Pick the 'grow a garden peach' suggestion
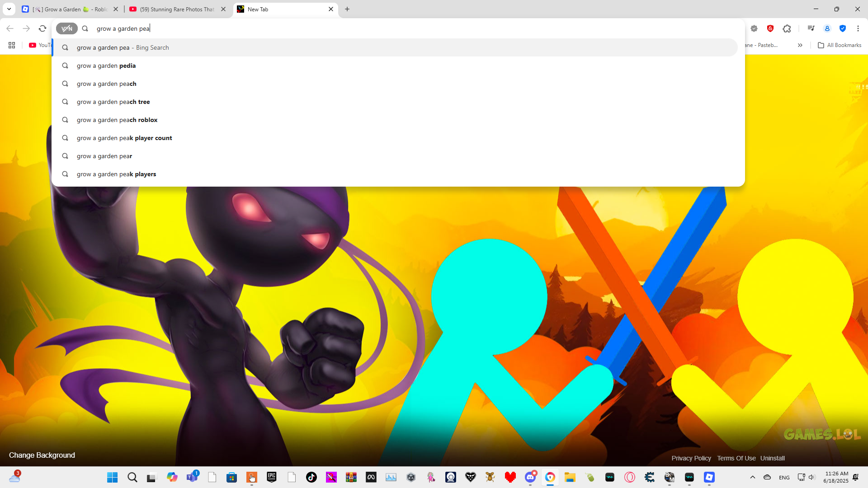This screenshot has width=868, height=488. (x=395, y=84)
